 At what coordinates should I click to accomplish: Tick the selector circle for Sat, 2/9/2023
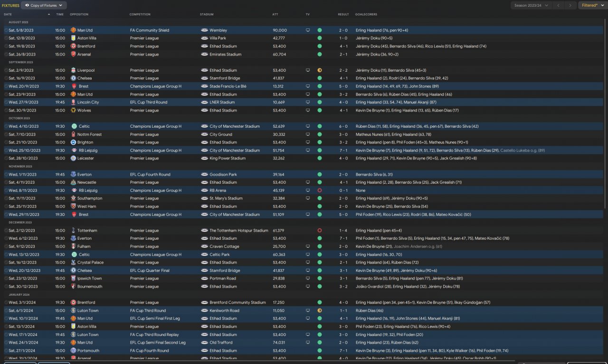[6, 70]
